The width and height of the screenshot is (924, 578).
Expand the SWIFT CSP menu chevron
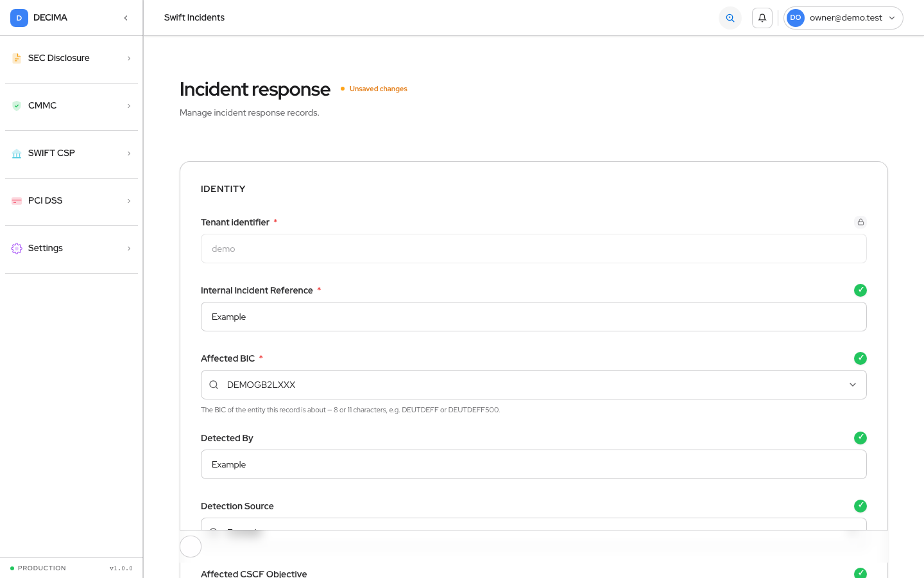click(x=129, y=153)
